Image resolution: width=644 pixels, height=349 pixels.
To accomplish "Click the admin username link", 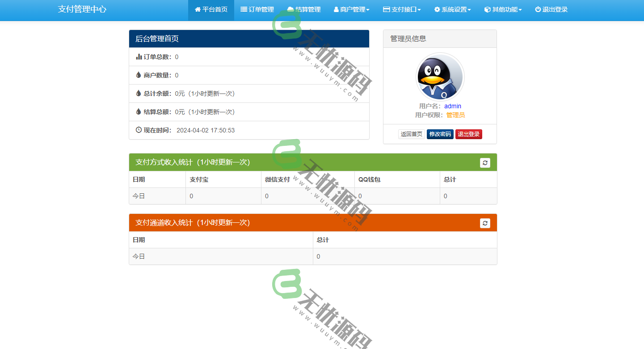I will tap(453, 106).
